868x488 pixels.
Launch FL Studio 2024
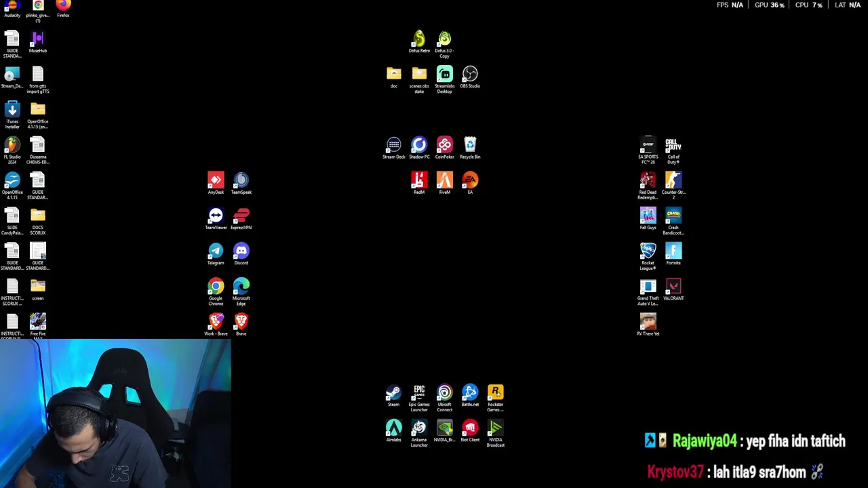coord(12,150)
